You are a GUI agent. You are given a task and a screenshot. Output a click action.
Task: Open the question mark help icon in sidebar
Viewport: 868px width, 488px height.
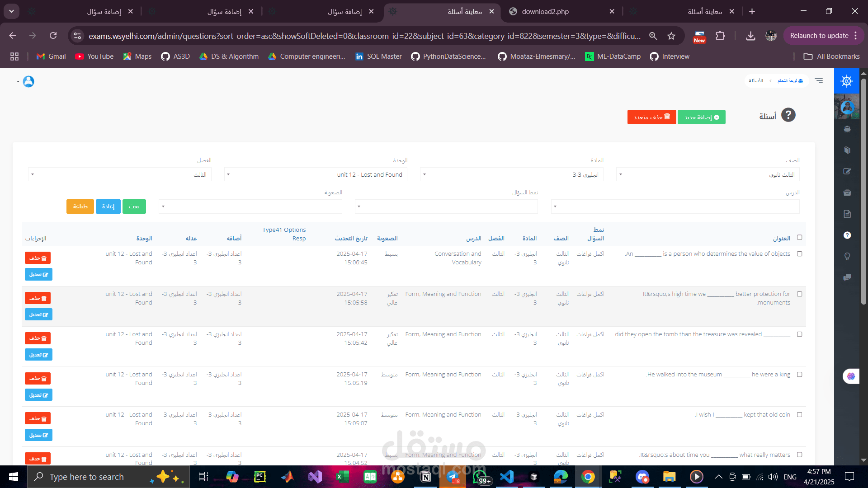[847, 235]
